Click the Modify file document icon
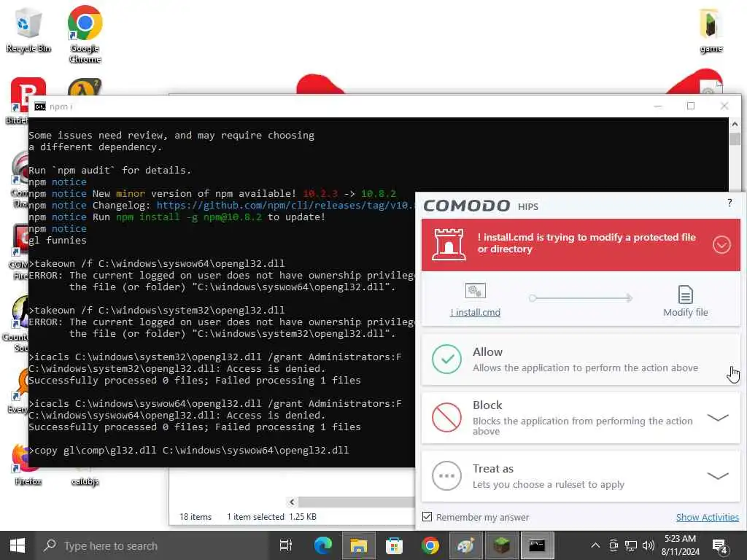Image resolution: width=747 pixels, height=560 pixels. point(685,295)
